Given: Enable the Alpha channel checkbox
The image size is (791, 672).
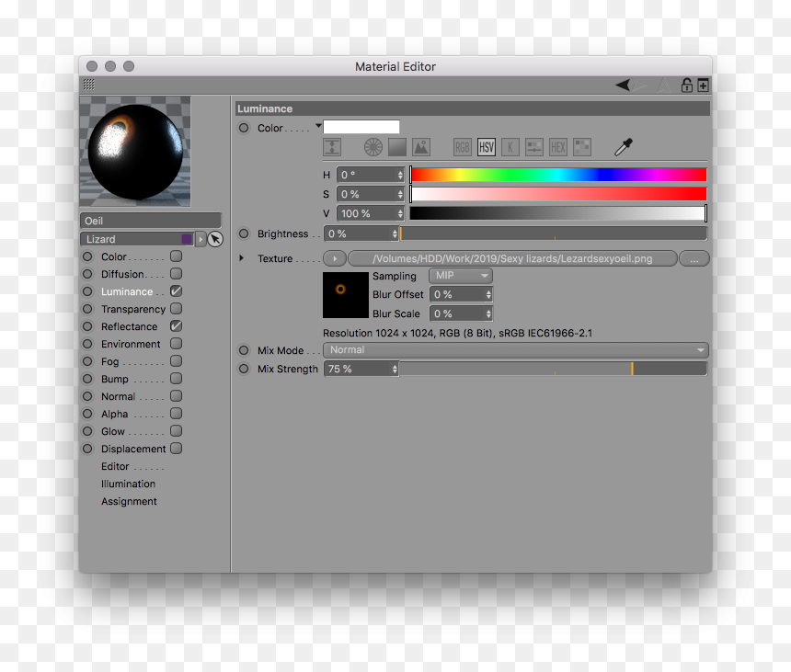Looking at the screenshot, I should (x=176, y=414).
